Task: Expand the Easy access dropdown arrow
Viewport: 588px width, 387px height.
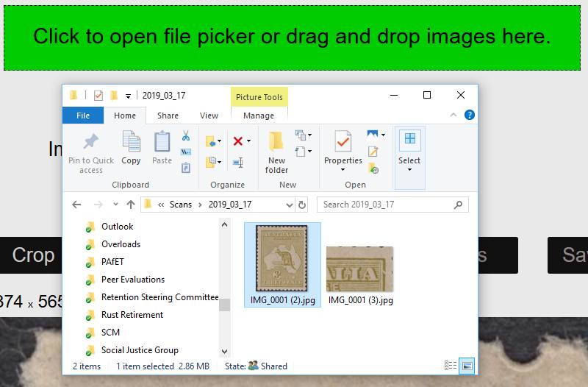Action: 309,152
